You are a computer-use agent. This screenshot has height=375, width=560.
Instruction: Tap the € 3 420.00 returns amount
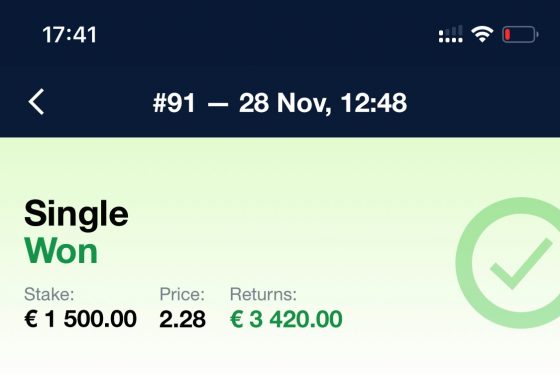tap(286, 319)
